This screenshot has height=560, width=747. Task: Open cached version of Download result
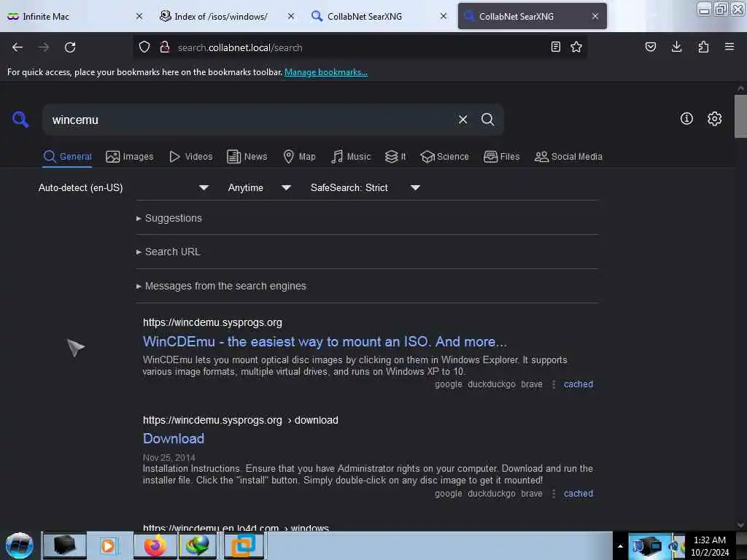(578, 494)
